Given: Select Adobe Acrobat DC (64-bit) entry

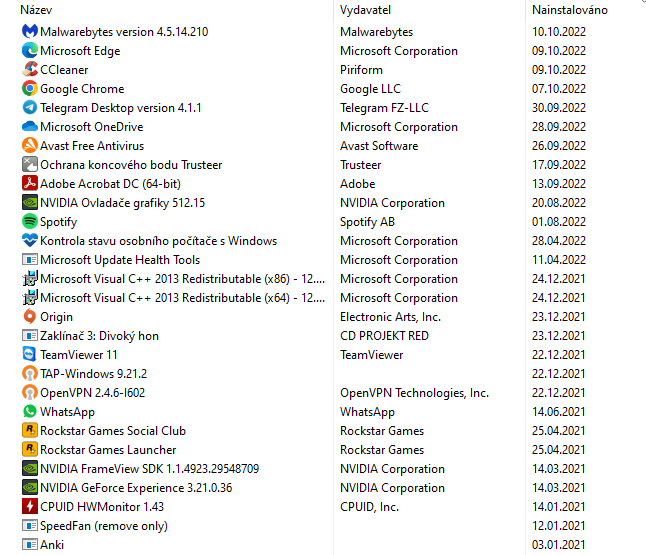Looking at the screenshot, I should pyautogui.click(x=110, y=183).
